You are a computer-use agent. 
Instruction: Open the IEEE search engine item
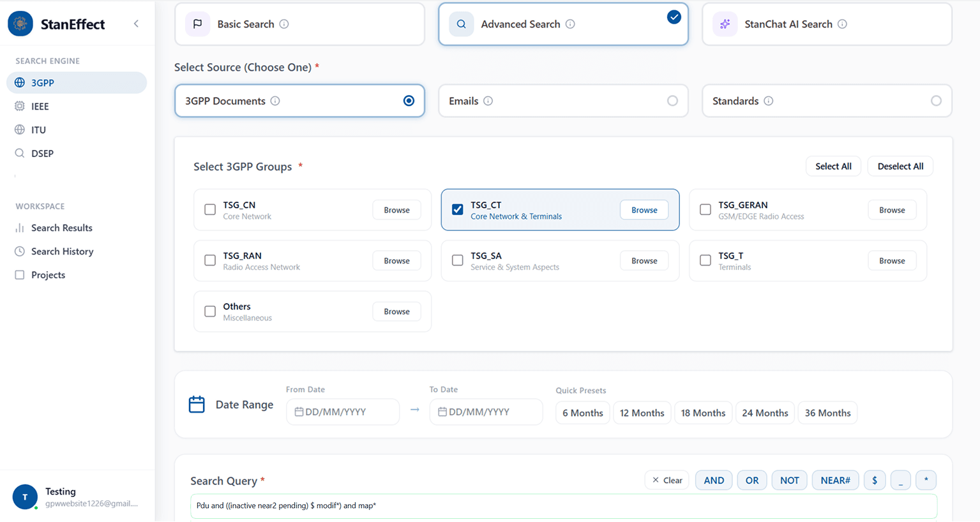77,107
